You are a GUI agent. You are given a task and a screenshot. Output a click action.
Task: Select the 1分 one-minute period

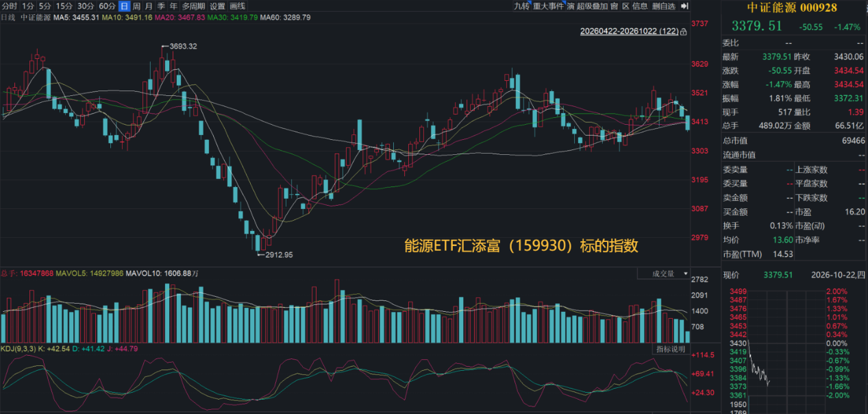[x=28, y=6]
